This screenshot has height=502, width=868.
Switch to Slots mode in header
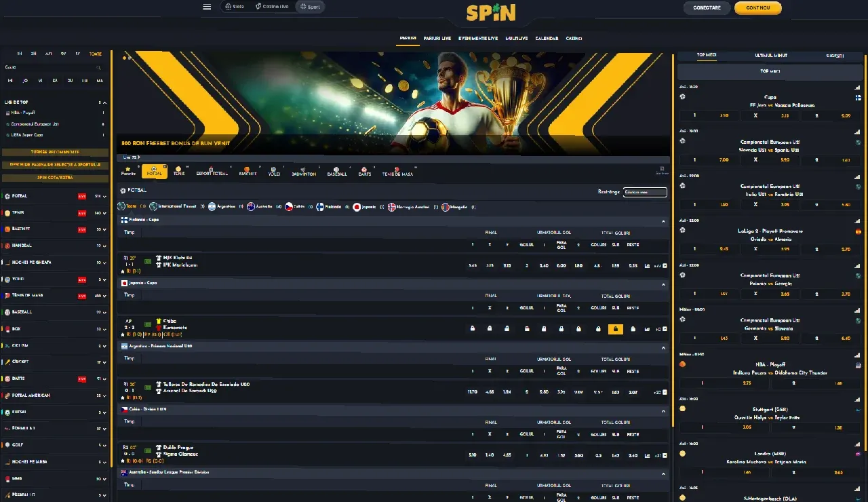pyautogui.click(x=235, y=7)
